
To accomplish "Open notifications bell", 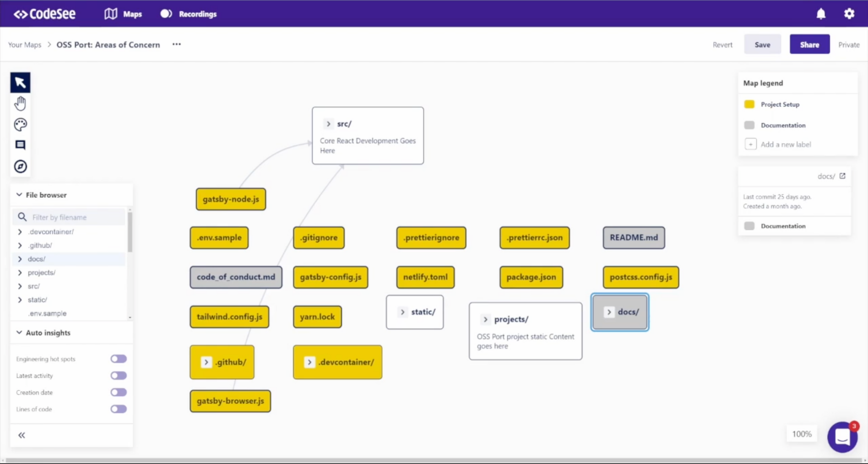I will point(821,14).
